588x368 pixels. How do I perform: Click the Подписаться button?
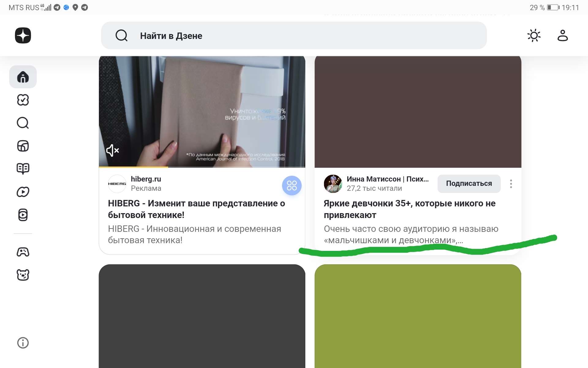[x=469, y=184]
